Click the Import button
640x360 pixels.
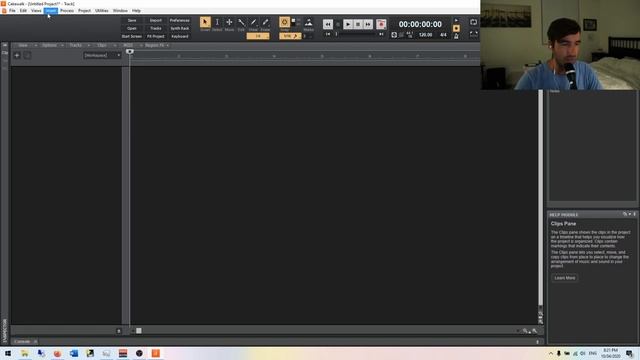coord(156,20)
